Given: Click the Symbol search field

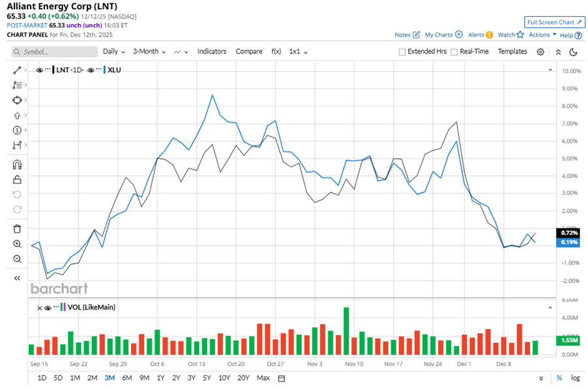Looking at the screenshot, I should (x=55, y=51).
